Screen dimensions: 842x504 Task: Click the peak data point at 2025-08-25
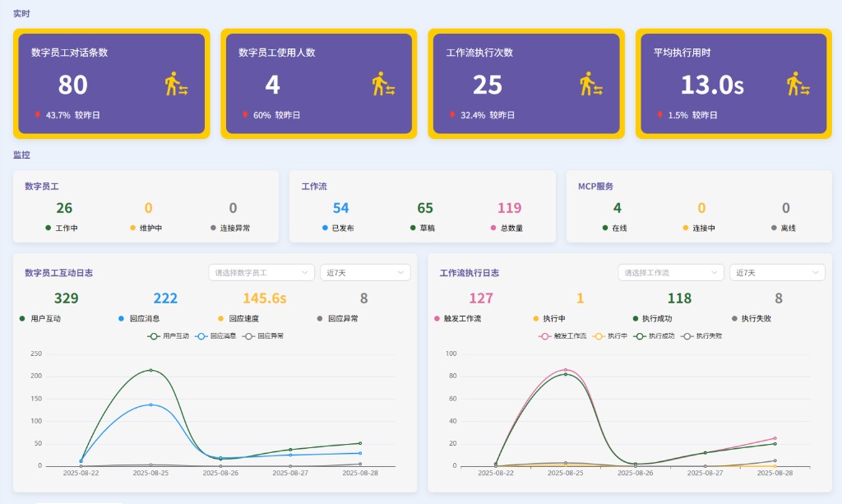coord(149,370)
